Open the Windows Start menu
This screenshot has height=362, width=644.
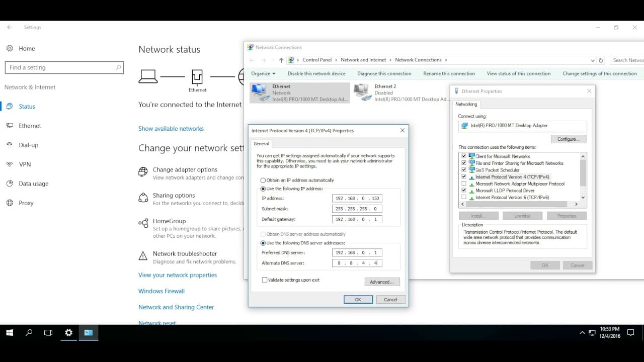(x=10, y=333)
